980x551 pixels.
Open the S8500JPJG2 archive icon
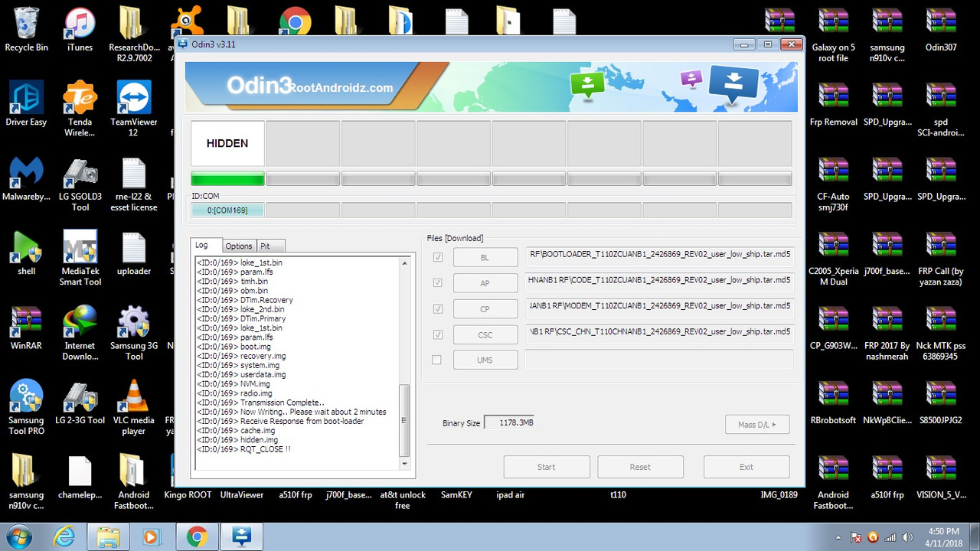coord(941,403)
